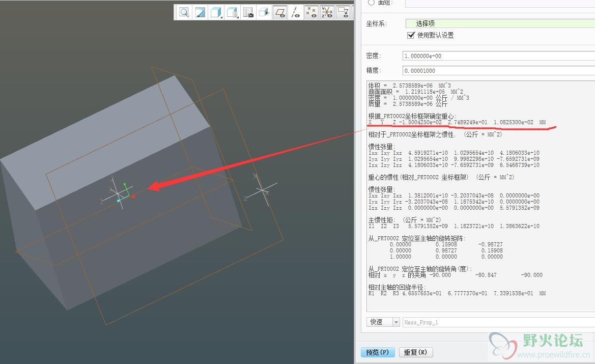Click the 体积 = 2.5738589e-06 result line
595x364 pixels.
pos(409,86)
